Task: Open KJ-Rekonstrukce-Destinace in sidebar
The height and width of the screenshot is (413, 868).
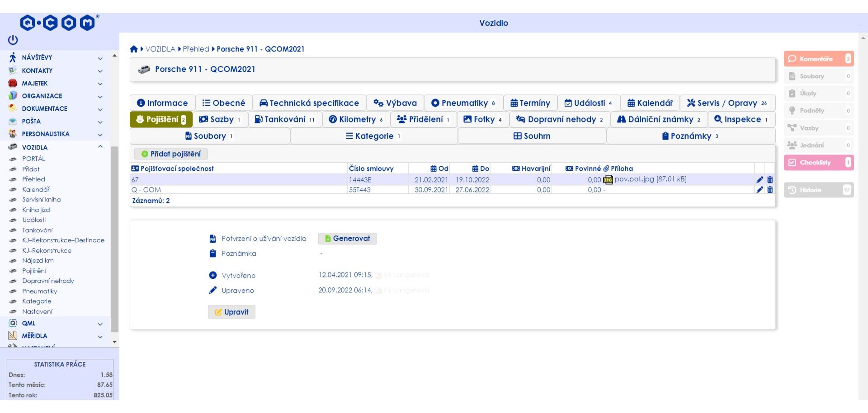Action: [63, 240]
